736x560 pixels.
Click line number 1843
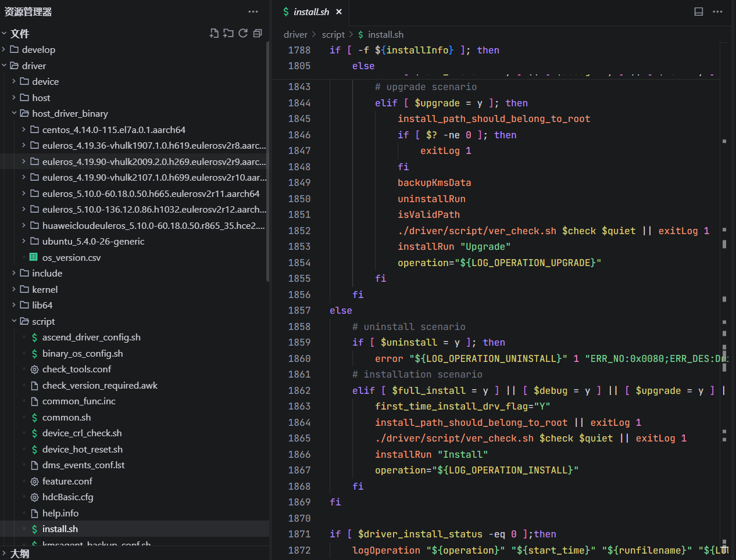point(299,87)
